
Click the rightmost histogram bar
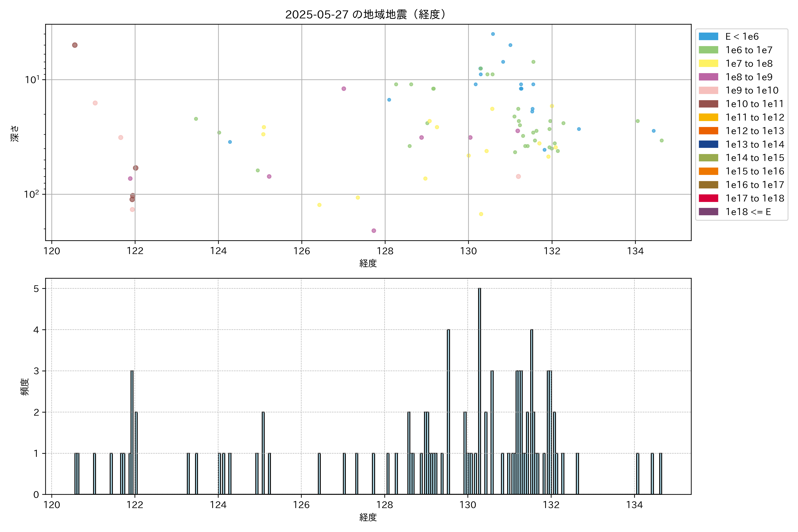click(x=660, y=474)
